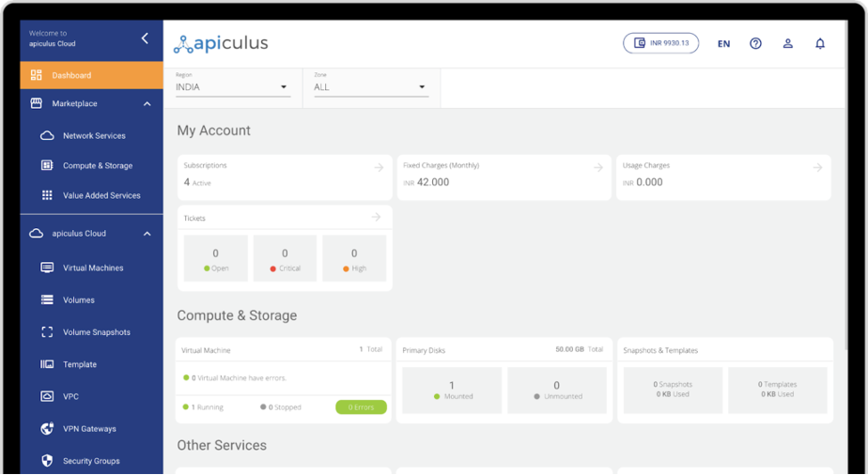
Task: Click the Template icon in sidebar
Action: pyautogui.click(x=47, y=364)
